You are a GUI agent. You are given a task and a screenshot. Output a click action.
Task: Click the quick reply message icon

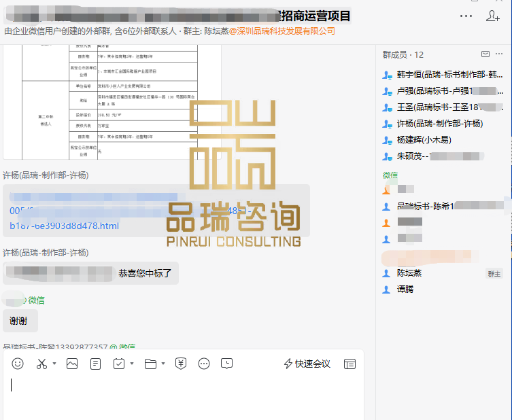pyautogui.click(x=227, y=364)
